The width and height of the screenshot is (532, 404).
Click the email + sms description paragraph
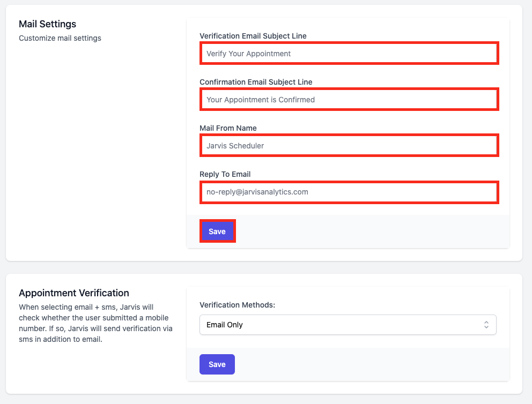pyautogui.click(x=95, y=323)
